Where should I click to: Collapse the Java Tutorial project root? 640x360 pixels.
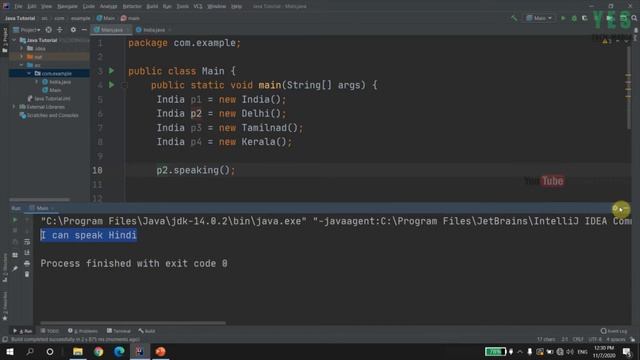15,40
